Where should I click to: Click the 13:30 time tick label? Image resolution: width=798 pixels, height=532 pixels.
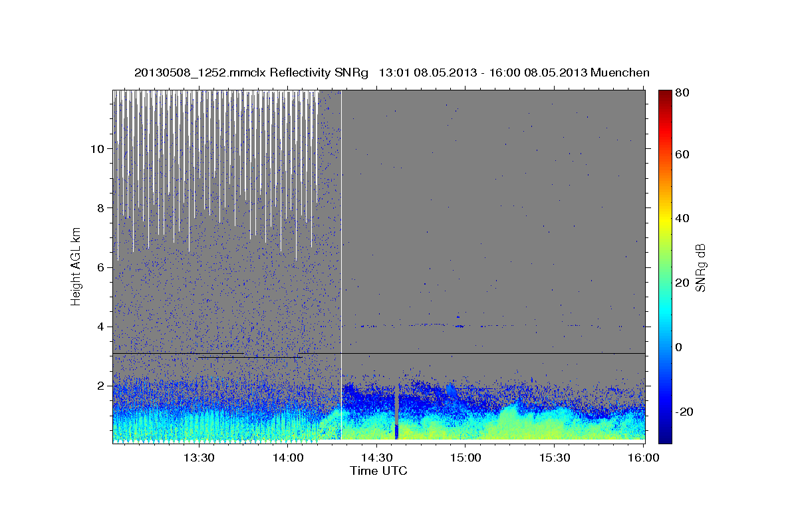point(199,458)
